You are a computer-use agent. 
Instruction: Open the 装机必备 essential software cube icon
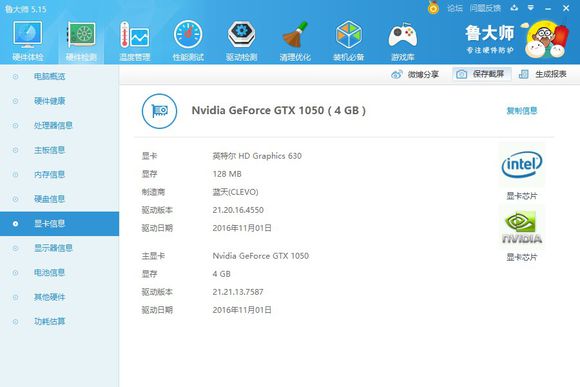tap(348, 41)
